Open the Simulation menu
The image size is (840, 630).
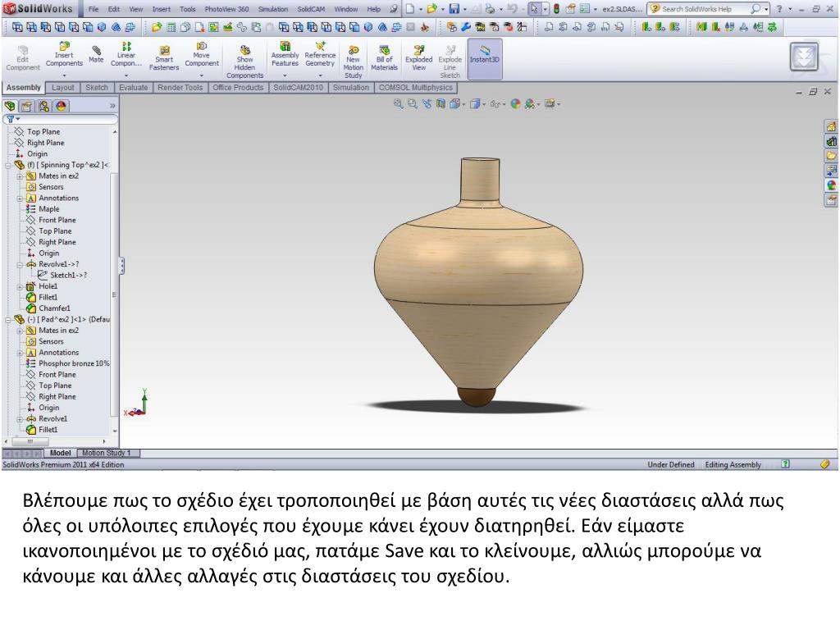pyautogui.click(x=273, y=9)
